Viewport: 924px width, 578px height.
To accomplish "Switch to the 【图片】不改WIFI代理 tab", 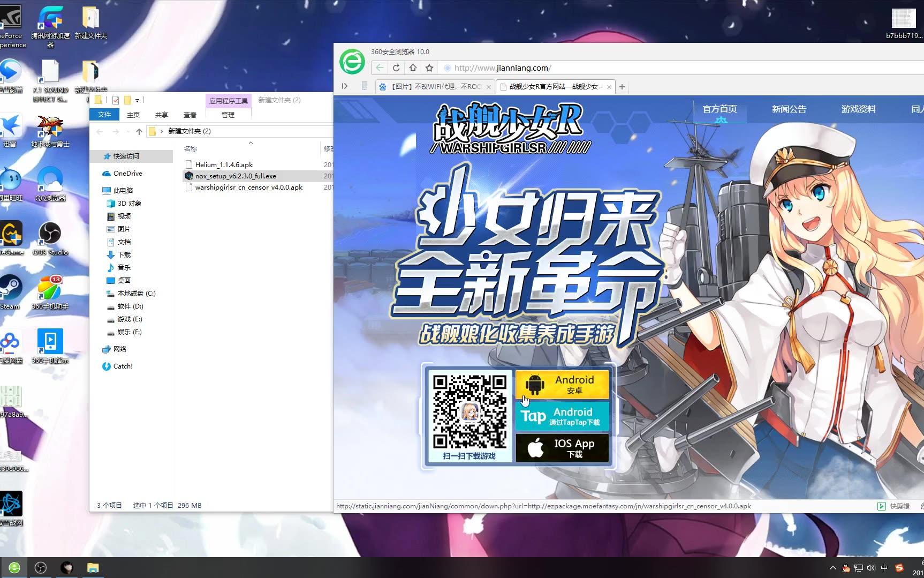I will 435,87.
